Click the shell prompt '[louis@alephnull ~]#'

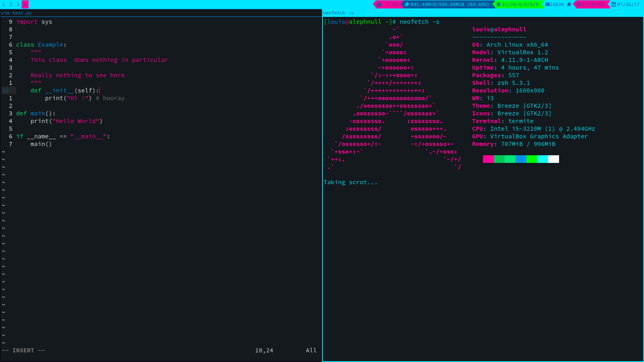click(360, 22)
